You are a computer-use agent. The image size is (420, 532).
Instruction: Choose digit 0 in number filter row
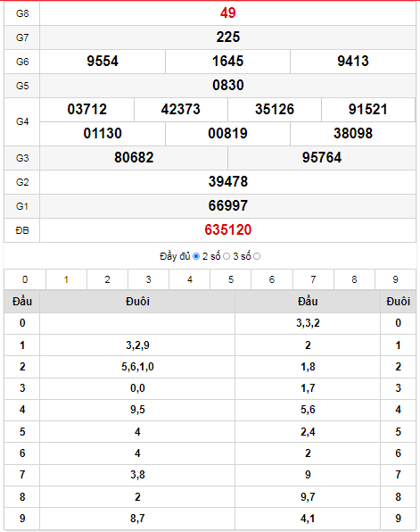pos(25,279)
